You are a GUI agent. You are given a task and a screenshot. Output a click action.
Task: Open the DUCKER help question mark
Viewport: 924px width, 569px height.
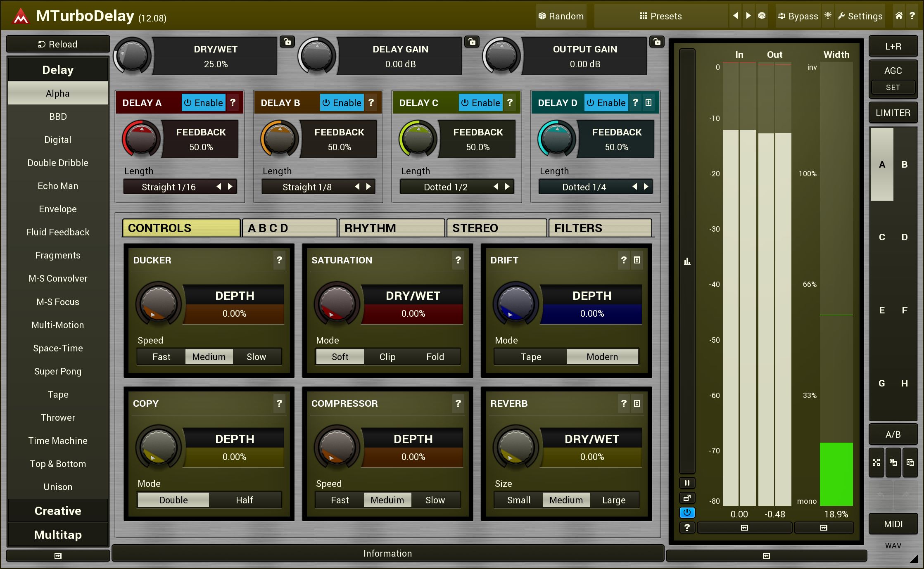pyautogui.click(x=280, y=260)
